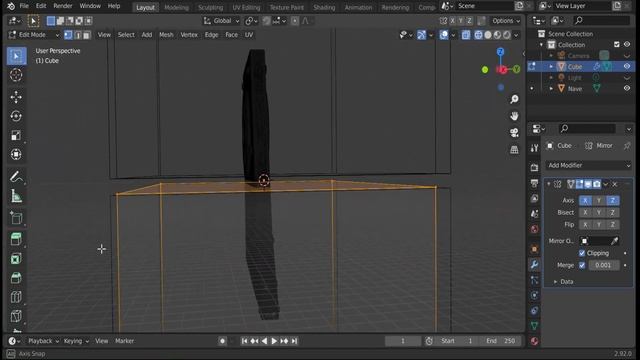
Task: Open shading options dropdown arrow
Action: [x=516, y=35]
